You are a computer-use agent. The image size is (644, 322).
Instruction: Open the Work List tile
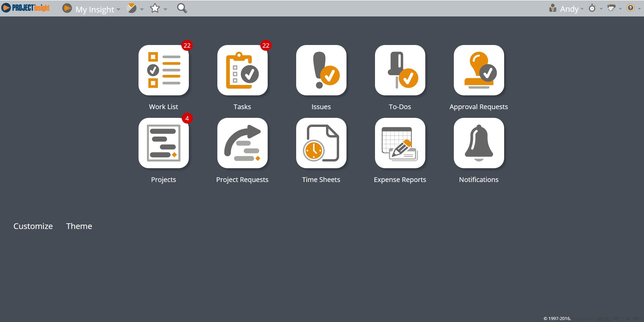coord(163,70)
